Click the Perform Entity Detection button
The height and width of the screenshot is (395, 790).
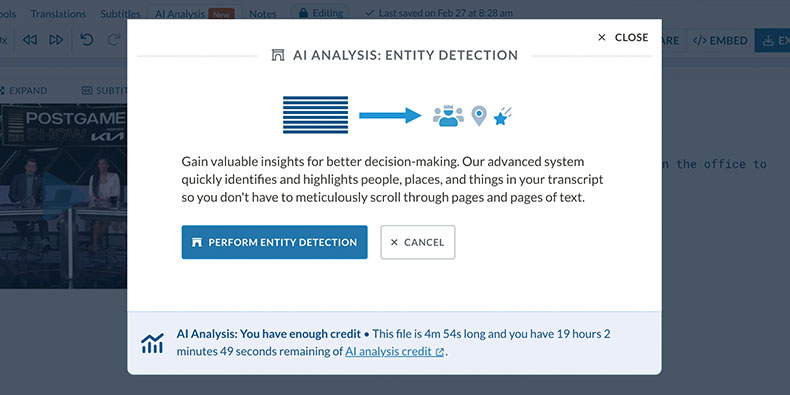point(274,242)
